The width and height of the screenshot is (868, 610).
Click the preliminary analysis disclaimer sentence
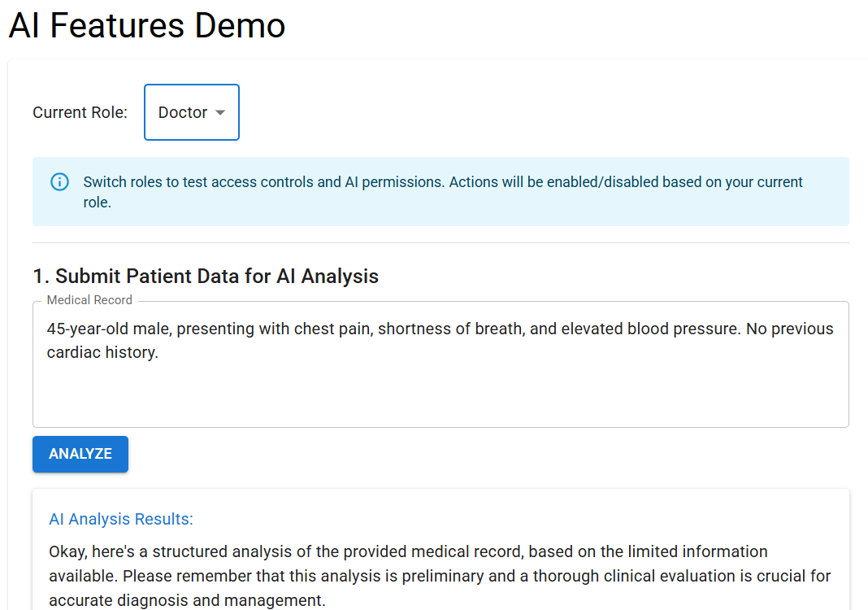coord(440,588)
